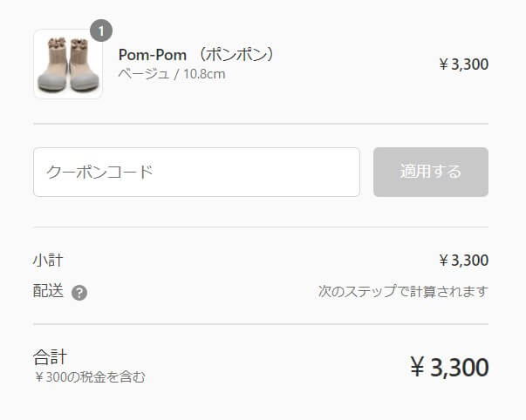Click the item price next to Pom-Pom
Screen dimensions: 526x420
pos(463,64)
